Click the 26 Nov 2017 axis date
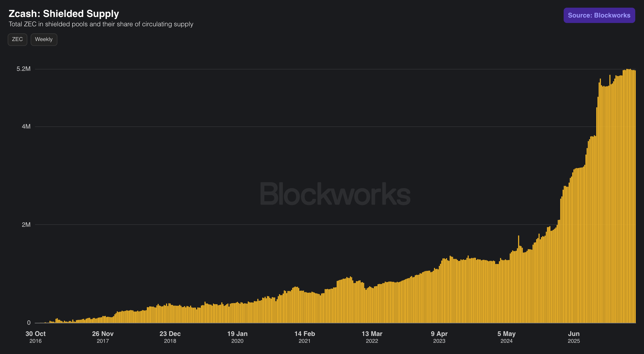Image resolution: width=644 pixels, height=354 pixels. tap(103, 337)
